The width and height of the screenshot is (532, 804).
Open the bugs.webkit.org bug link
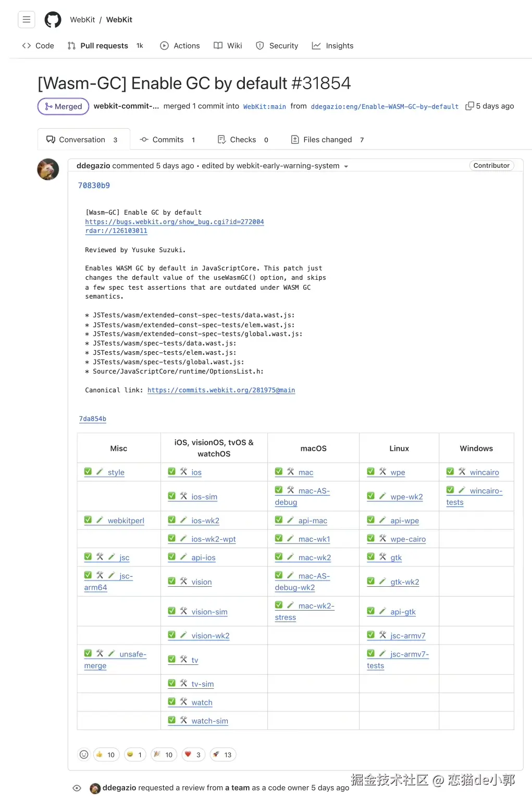175,222
